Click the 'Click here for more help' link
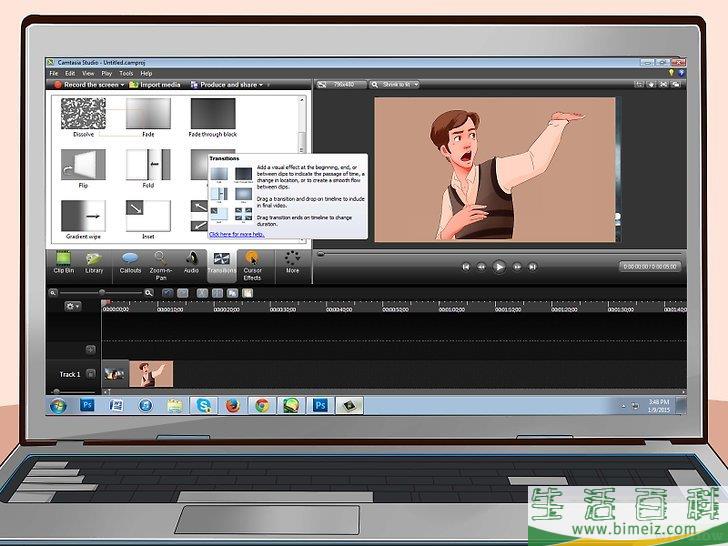The image size is (728, 546). click(x=237, y=234)
